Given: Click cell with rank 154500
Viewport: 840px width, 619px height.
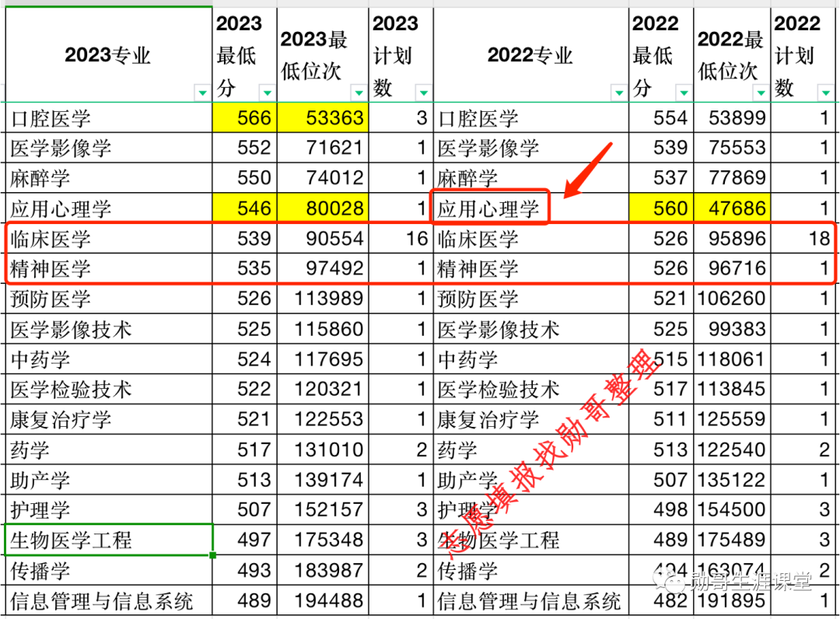Looking at the screenshot, I should [733, 509].
